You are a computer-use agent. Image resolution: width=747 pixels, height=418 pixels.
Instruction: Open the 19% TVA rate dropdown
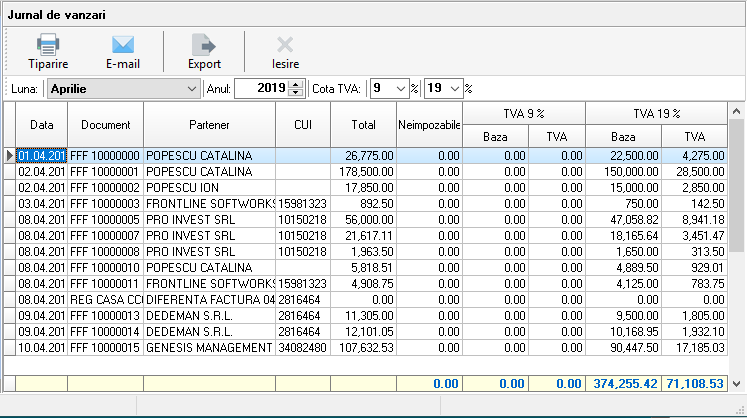pyautogui.click(x=455, y=89)
